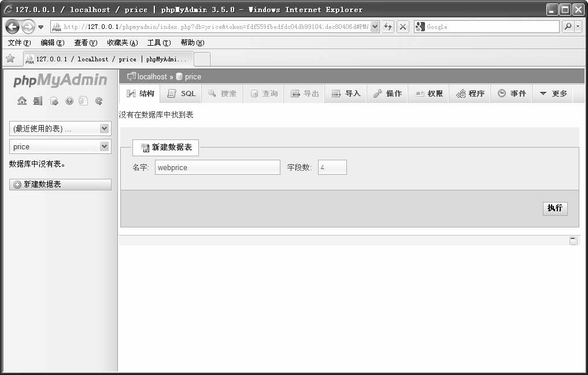Refresh the page with the refresh icon
588x375 pixels.
tap(388, 27)
